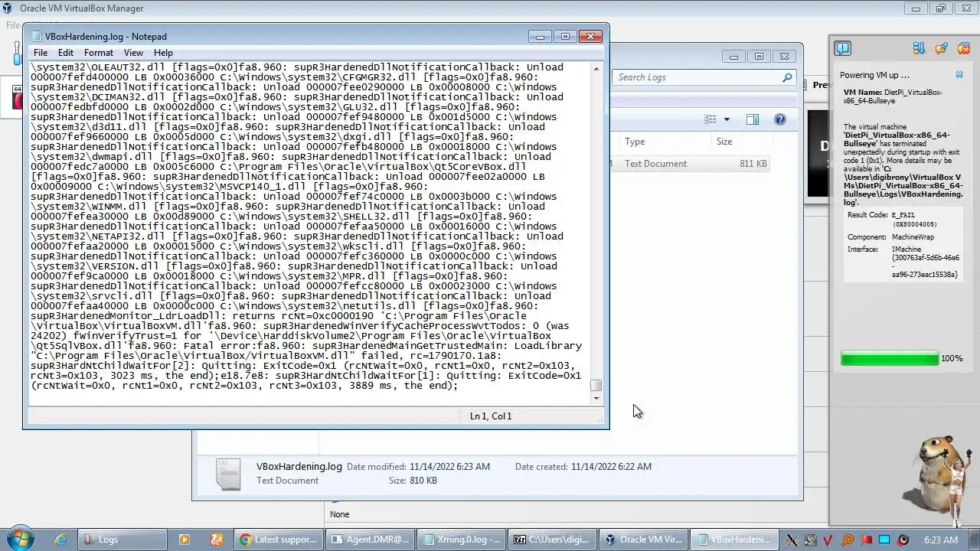Open the orange pinned taskbar app icon
The image size is (980, 551).
pos(217,540)
